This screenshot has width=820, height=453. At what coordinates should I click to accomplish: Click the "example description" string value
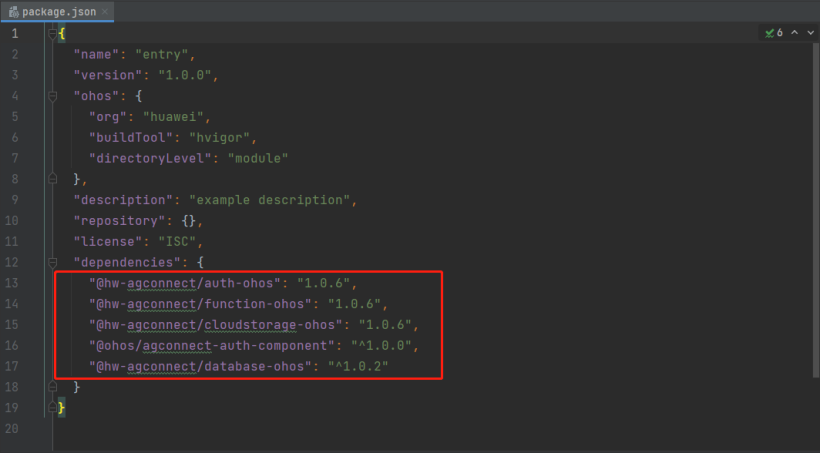[268, 200]
